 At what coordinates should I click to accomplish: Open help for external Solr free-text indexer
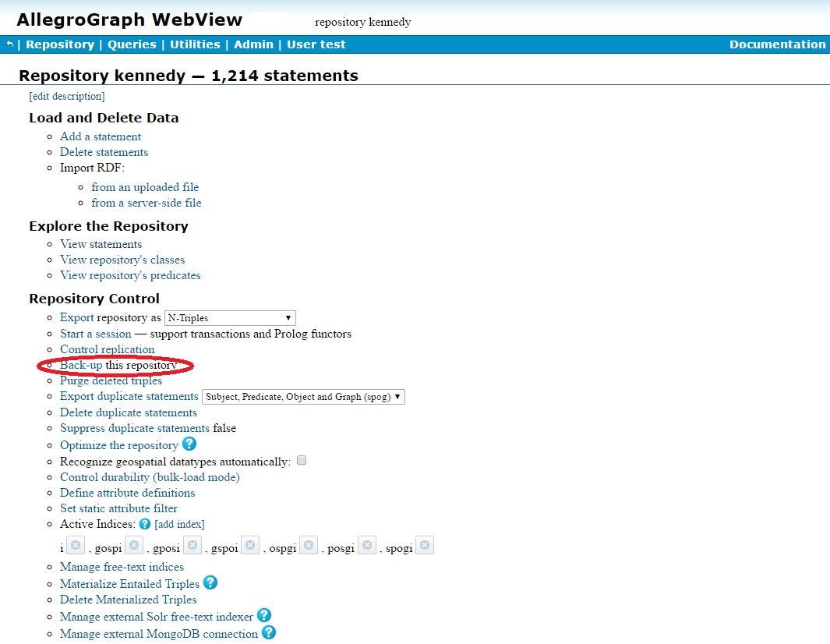(x=264, y=616)
